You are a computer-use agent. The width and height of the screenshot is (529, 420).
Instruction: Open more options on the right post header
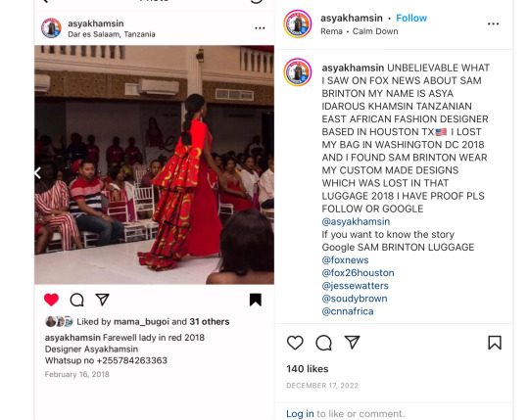(x=493, y=23)
